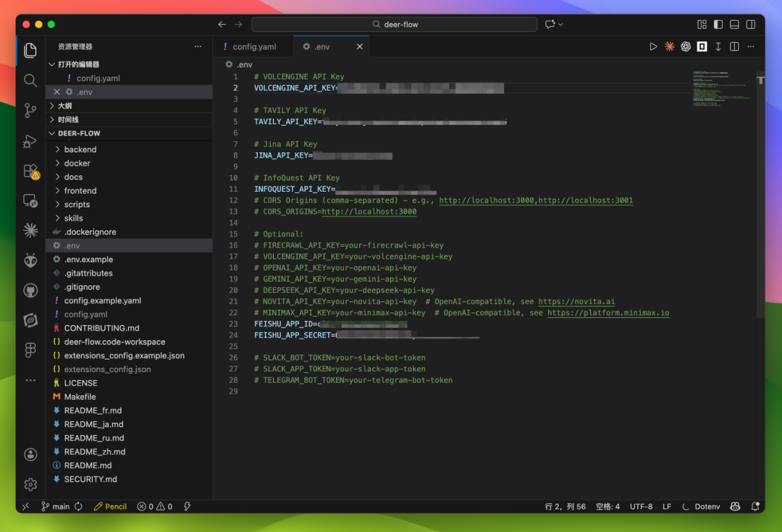782x532 pixels.
Task: Toggle the bottom panel layout button
Action: [734, 24]
